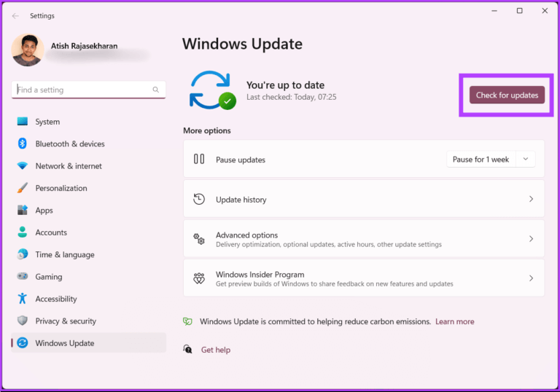Screen dimensions: 560x392
Task: Click the Time & language sidebar label
Action: pos(65,255)
